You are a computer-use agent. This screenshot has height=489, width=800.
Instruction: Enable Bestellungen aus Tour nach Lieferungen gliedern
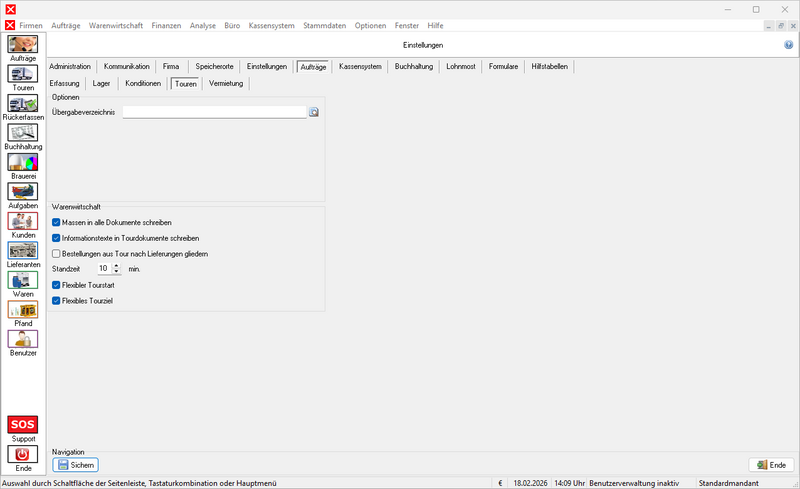[56, 254]
